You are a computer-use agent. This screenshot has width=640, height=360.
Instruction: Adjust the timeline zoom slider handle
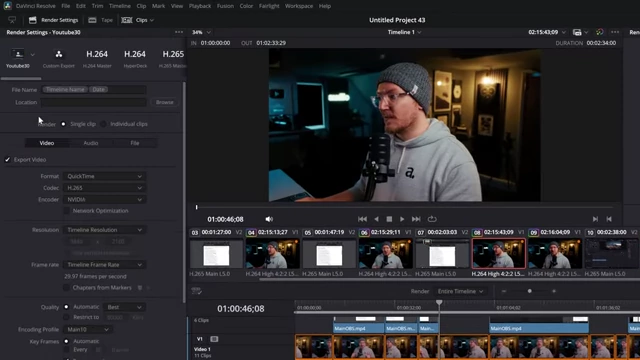tap(529, 291)
